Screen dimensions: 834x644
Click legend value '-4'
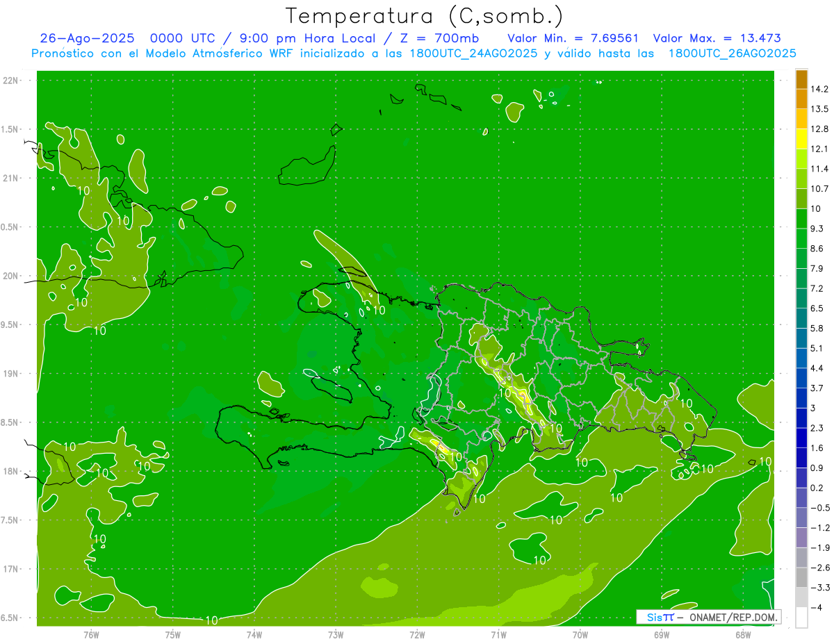click(x=816, y=608)
